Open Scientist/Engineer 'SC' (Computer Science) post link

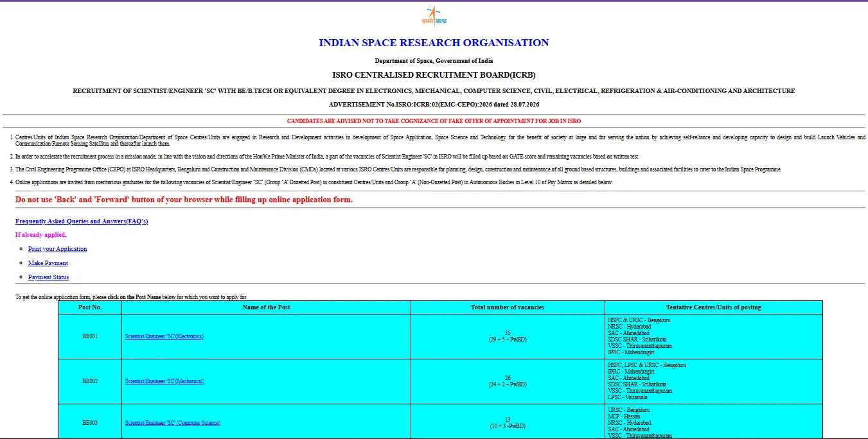173,423
